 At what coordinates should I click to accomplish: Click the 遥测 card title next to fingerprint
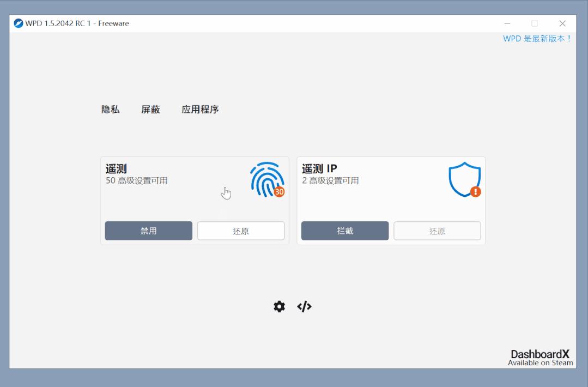[x=116, y=169]
